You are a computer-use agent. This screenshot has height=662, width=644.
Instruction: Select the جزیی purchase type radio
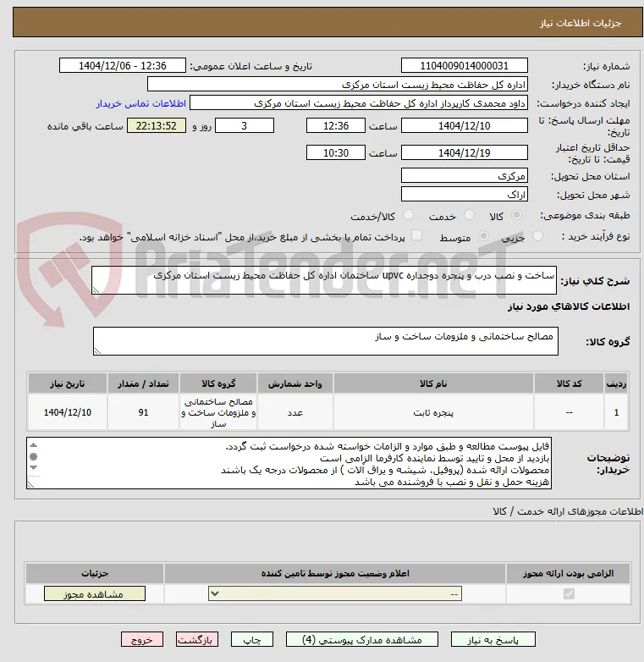pyautogui.click(x=537, y=236)
